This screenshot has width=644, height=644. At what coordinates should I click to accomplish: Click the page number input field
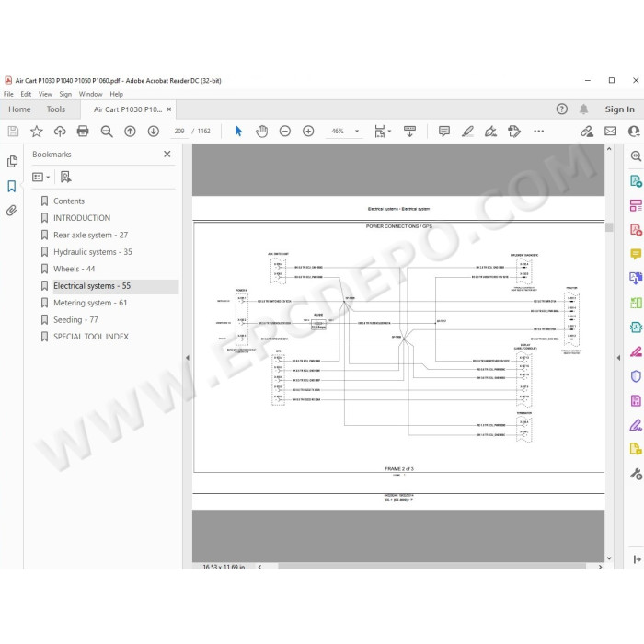(179, 131)
